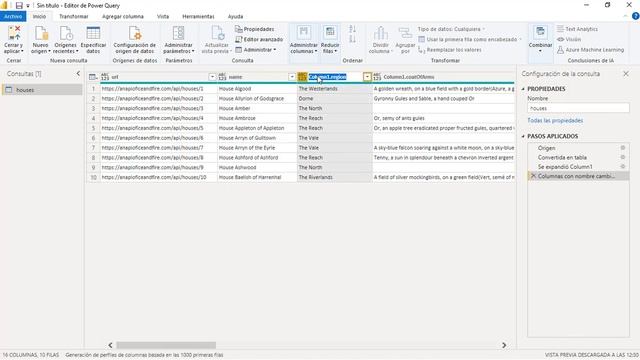Click the table corner menu icon
Image resolution: width=640 pixels, height=360 pixels.
tap(93, 77)
